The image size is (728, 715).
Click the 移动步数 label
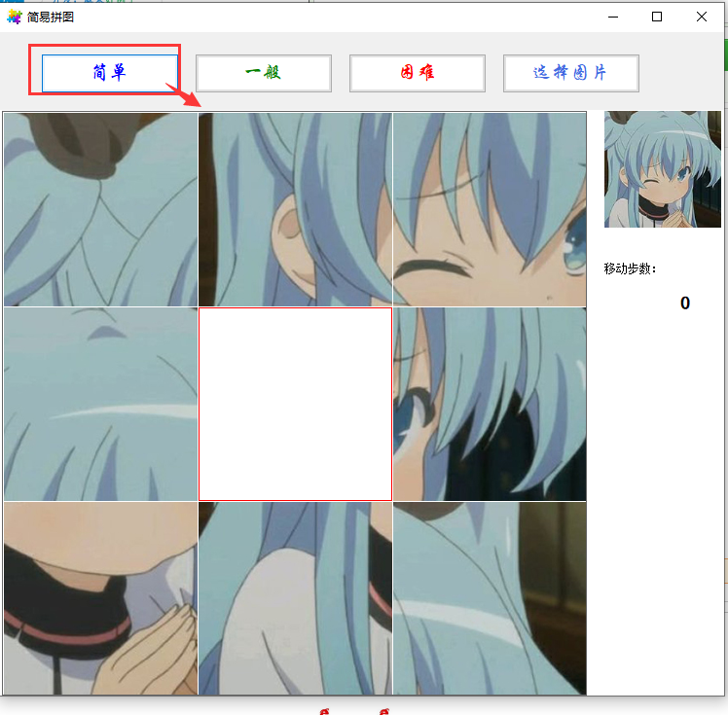point(630,269)
